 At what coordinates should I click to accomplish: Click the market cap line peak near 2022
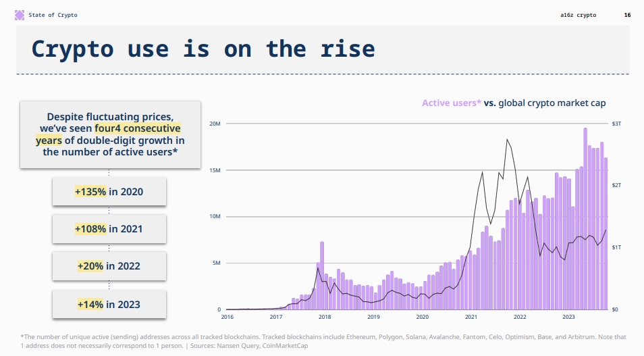point(507,140)
